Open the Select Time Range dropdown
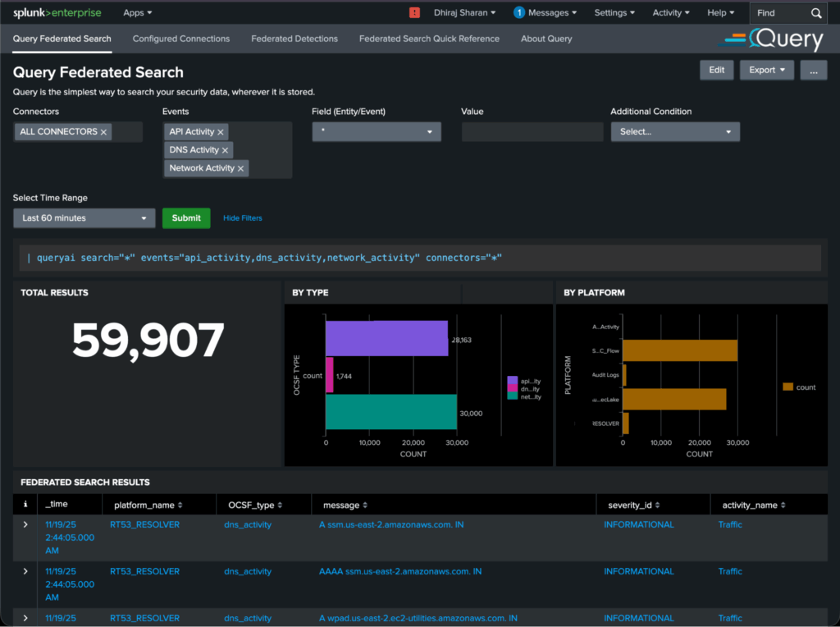 coord(84,217)
